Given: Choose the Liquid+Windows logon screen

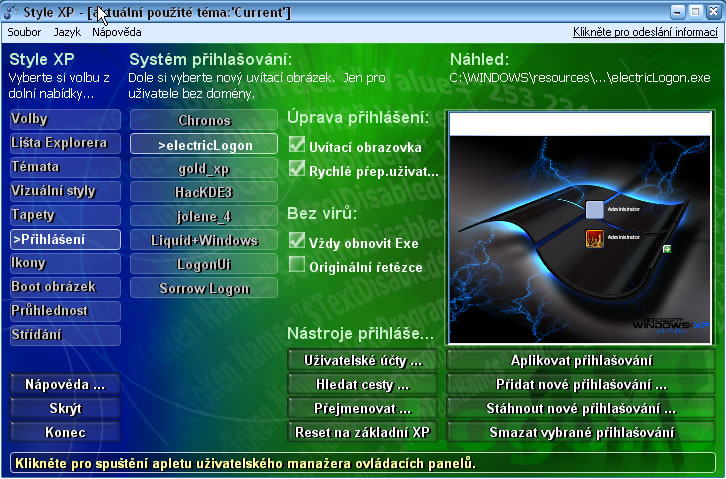Looking at the screenshot, I should point(204,240).
